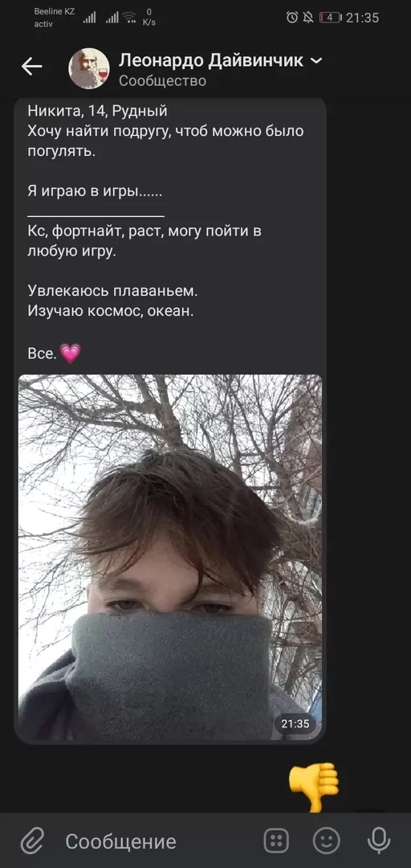The image size is (411, 868).
Task: Open the emoji smiley picker
Action: coord(327,841)
